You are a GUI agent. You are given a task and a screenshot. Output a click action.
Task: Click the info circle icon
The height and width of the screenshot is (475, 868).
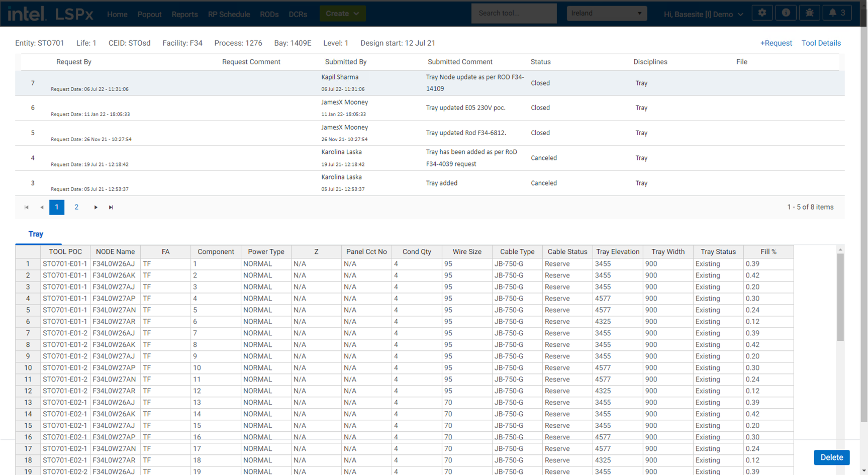click(x=786, y=13)
